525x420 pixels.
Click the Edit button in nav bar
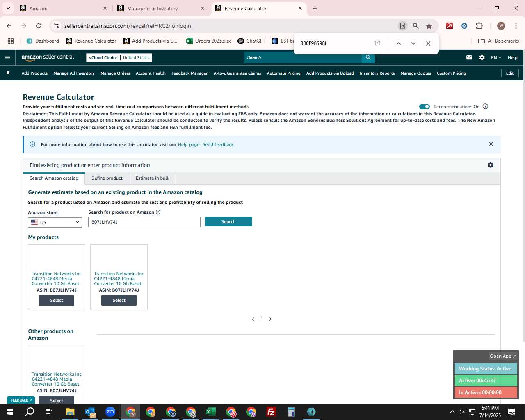pyautogui.click(x=510, y=73)
